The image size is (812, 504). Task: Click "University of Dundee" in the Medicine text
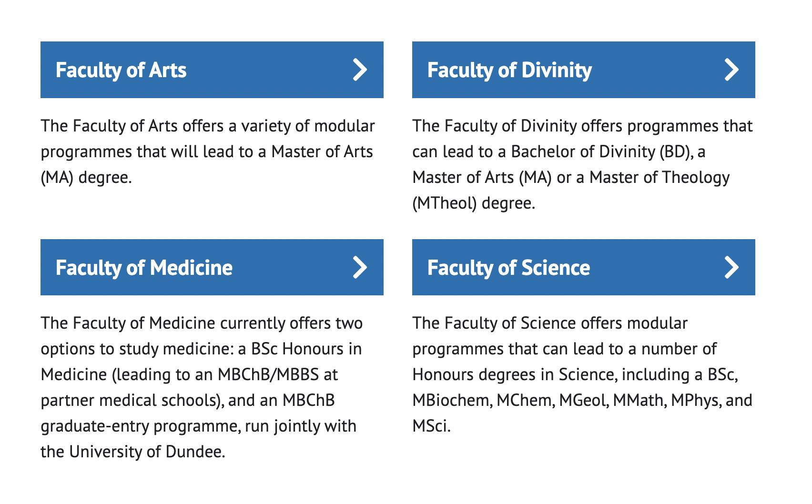(x=146, y=452)
